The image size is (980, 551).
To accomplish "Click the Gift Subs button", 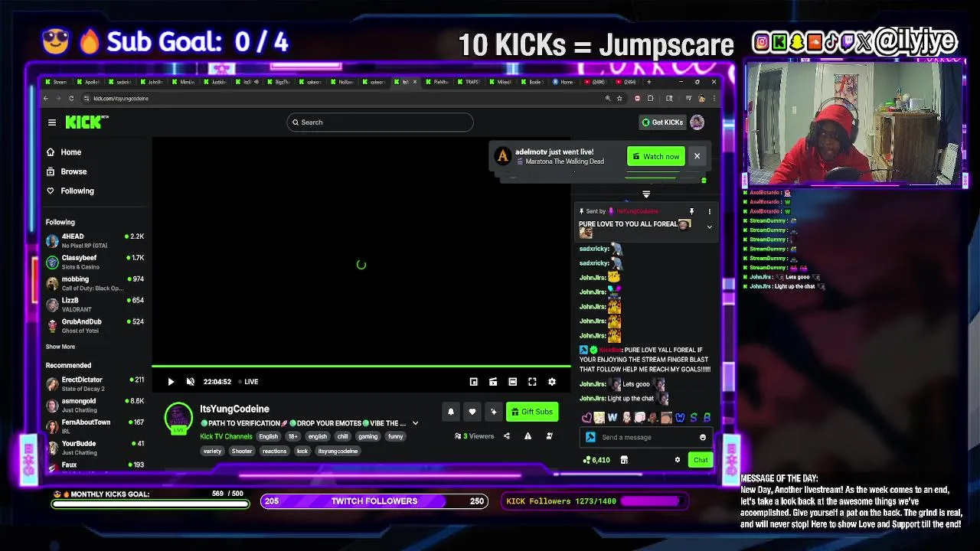I will pyautogui.click(x=532, y=412).
